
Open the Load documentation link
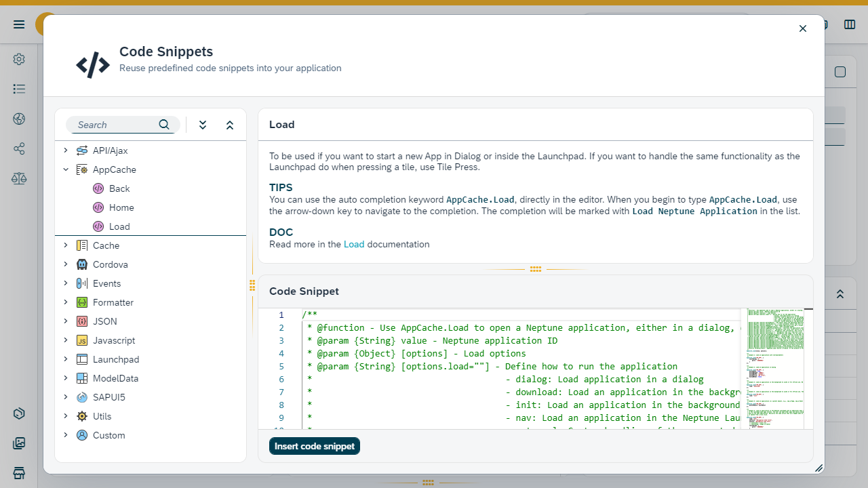354,244
